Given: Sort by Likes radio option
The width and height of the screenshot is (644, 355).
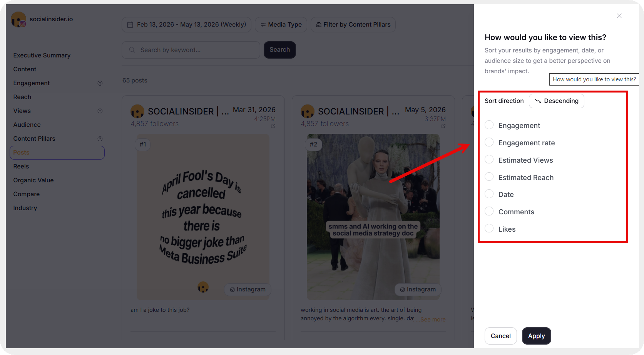Looking at the screenshot, I should [x=489, y=229].
